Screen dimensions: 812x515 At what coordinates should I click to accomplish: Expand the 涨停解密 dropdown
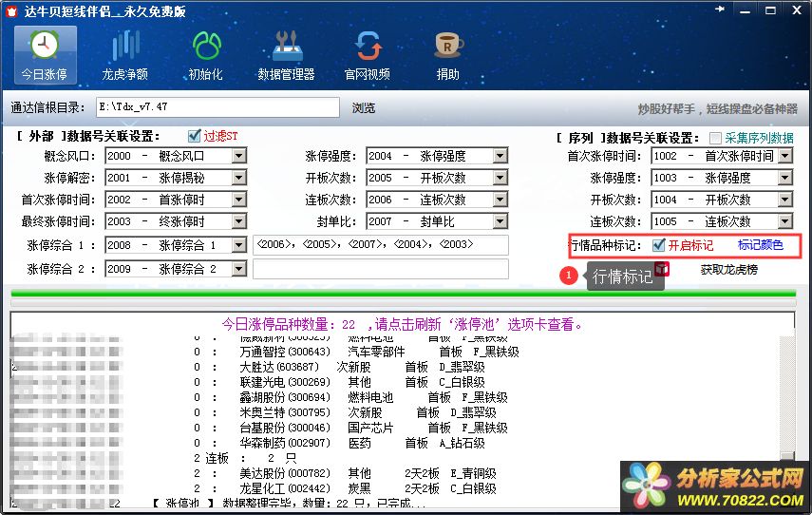click(x=238, y=178)
